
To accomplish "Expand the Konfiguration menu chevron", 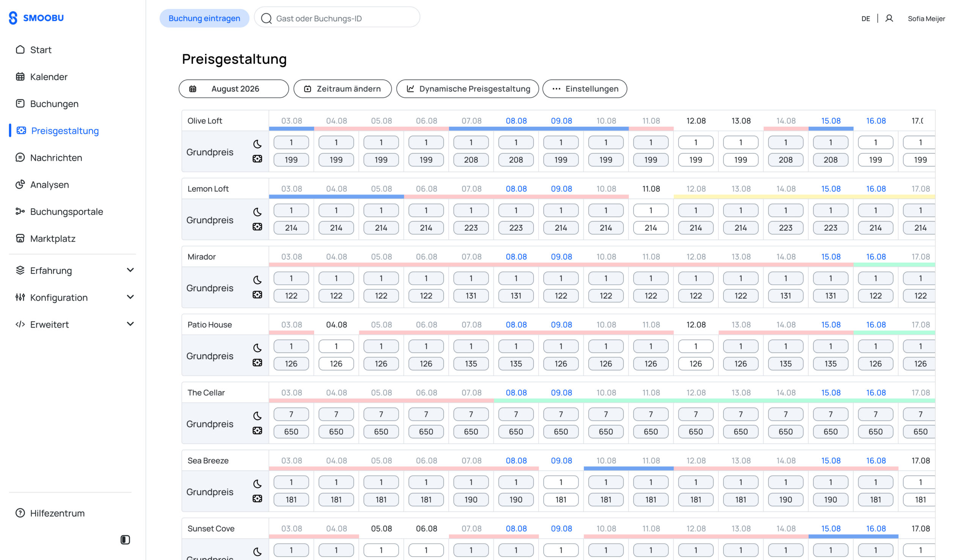I will pos(130,297).
